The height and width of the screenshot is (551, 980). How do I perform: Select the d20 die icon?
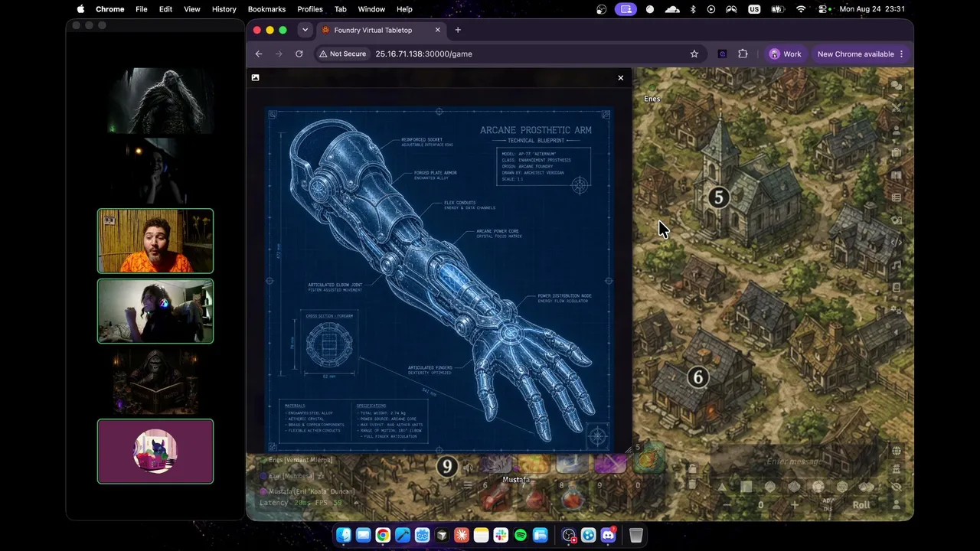coord(842,487)
